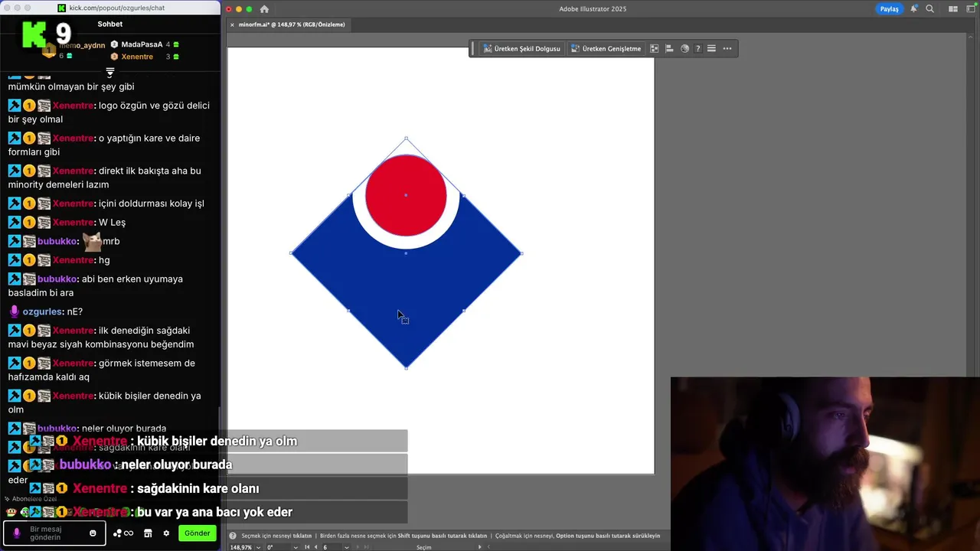Viewport: 980px width, 551px height.
Task: Open the emoji picker in chat input
Action: coord(93,533)
